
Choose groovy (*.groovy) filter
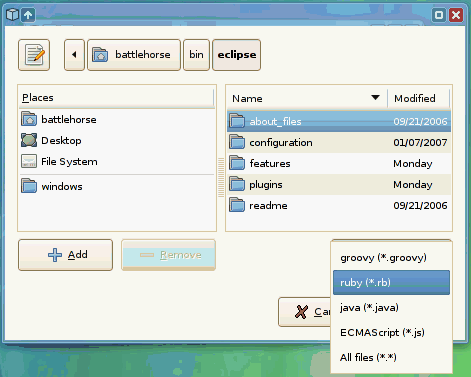tap(391, 258)
